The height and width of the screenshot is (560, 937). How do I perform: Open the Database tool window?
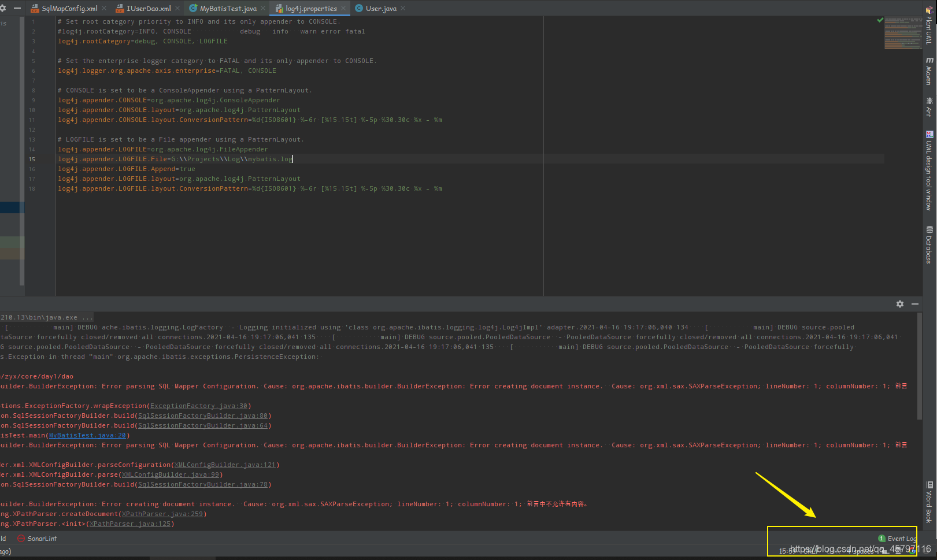pyautogui.click(x=929, y=245)
